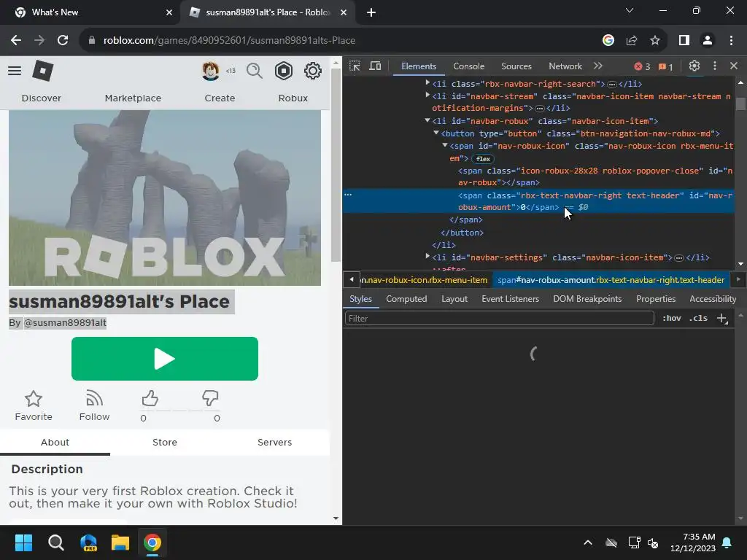Click the flex badge in the DOM tree
The width and height of the screenshot is (747, 560).
point(483,158)
